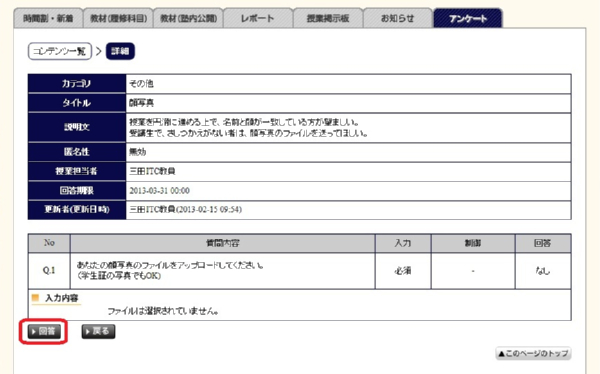
Task: Click the orange square beside 入力内容
Action: coord(36,298)
